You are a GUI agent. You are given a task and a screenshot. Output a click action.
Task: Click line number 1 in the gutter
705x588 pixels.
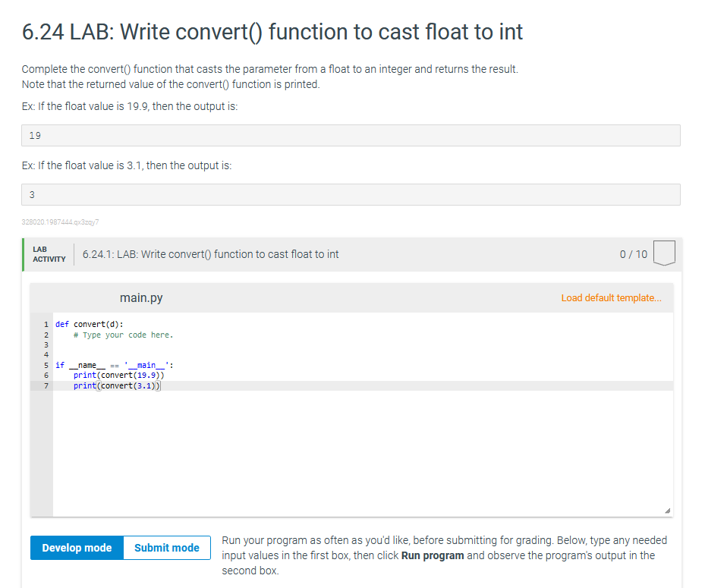[46, 324]
